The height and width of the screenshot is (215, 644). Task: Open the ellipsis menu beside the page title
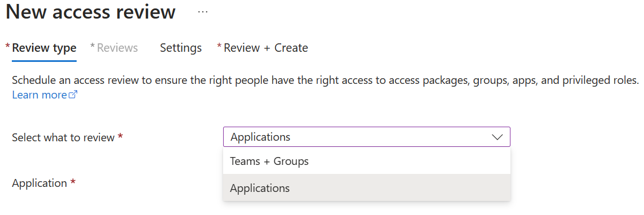203,12
